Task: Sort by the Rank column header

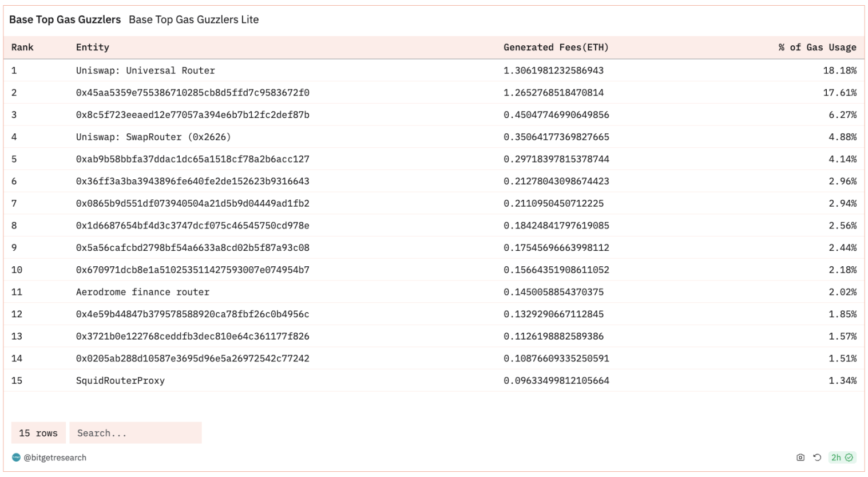Action: tap(22, 48)
